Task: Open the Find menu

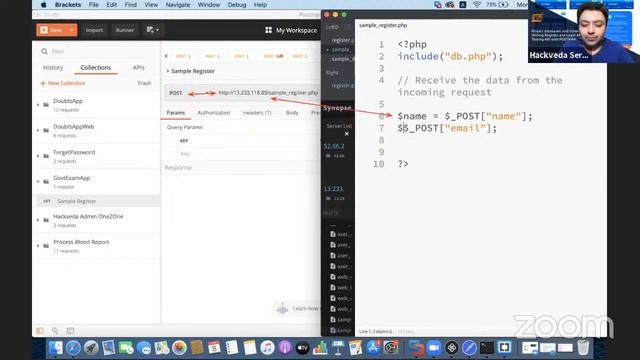Action: (x=131, y=5)
